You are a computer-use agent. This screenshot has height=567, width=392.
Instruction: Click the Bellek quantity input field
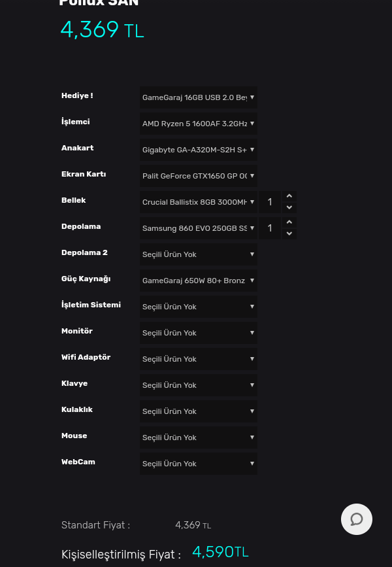click(270, 202)
